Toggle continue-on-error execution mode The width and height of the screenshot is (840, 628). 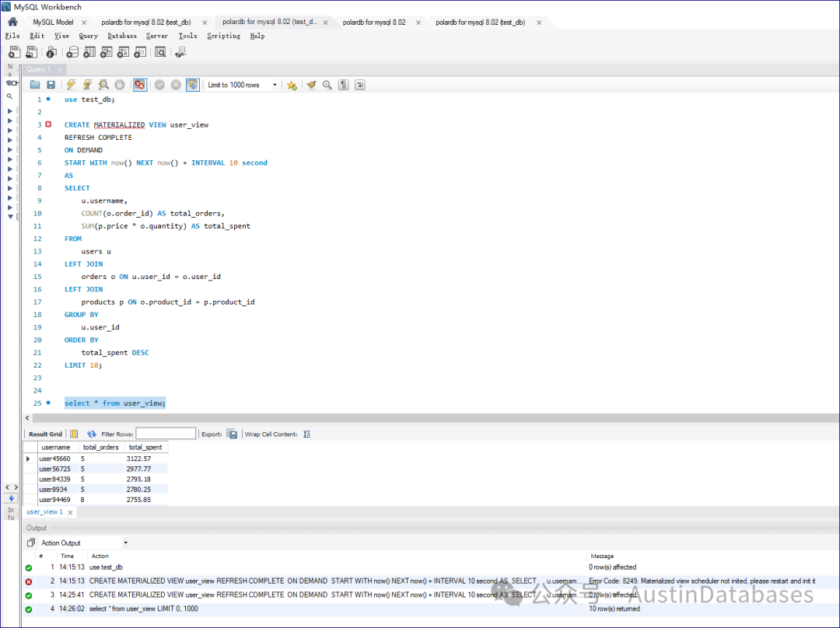tap(140, 85)
